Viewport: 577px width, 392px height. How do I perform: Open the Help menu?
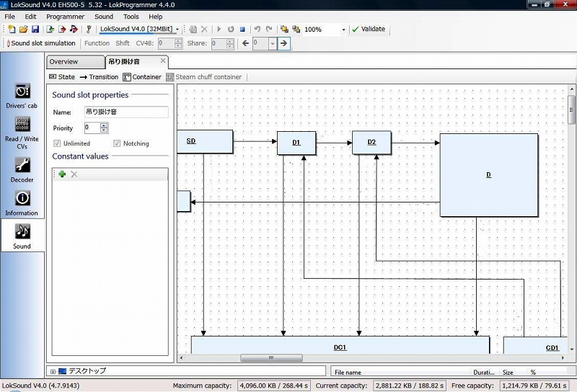155,17
